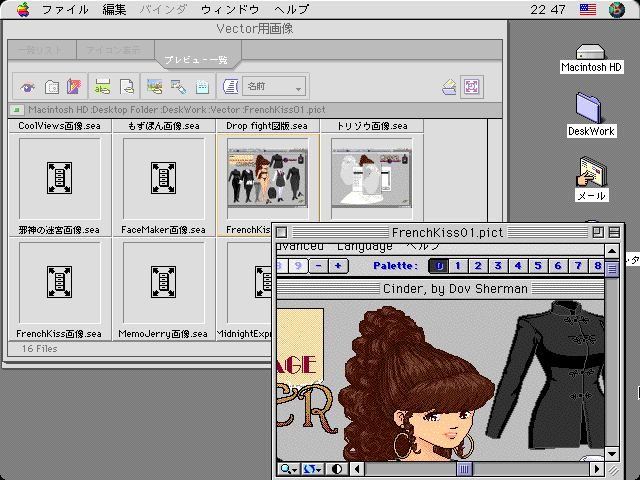Open the 編集 menu

(114, 9)
